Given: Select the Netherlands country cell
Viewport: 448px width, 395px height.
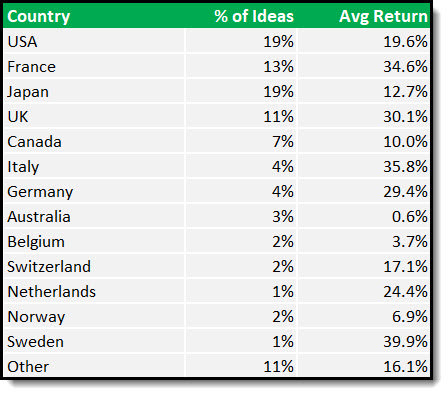Looking at the screenshot, I should pos(94,291).
